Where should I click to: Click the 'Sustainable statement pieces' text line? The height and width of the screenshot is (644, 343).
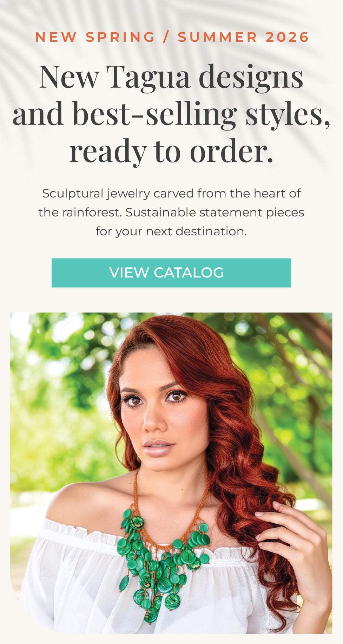[x=215, y=213]
